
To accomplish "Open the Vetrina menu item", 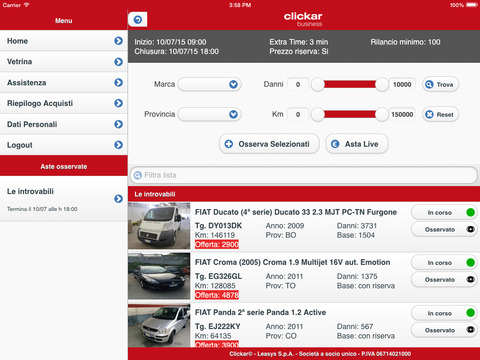I will coord(64,62).
